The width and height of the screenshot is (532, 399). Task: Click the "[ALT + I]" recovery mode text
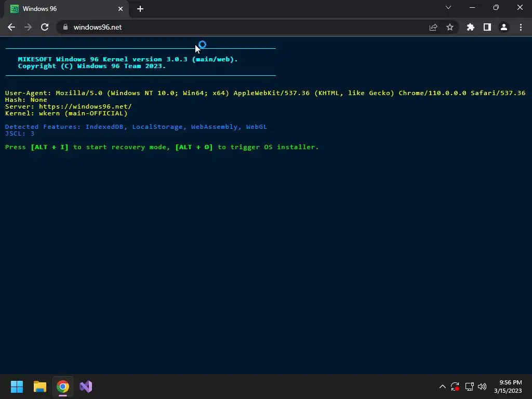point(49,147)
